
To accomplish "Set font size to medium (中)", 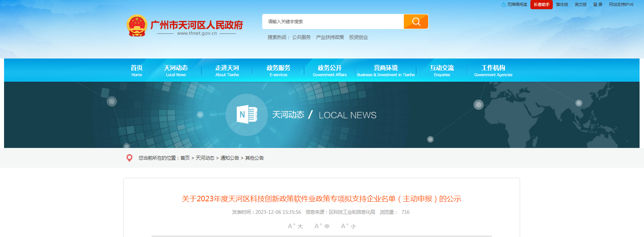I will click(322, 226).
